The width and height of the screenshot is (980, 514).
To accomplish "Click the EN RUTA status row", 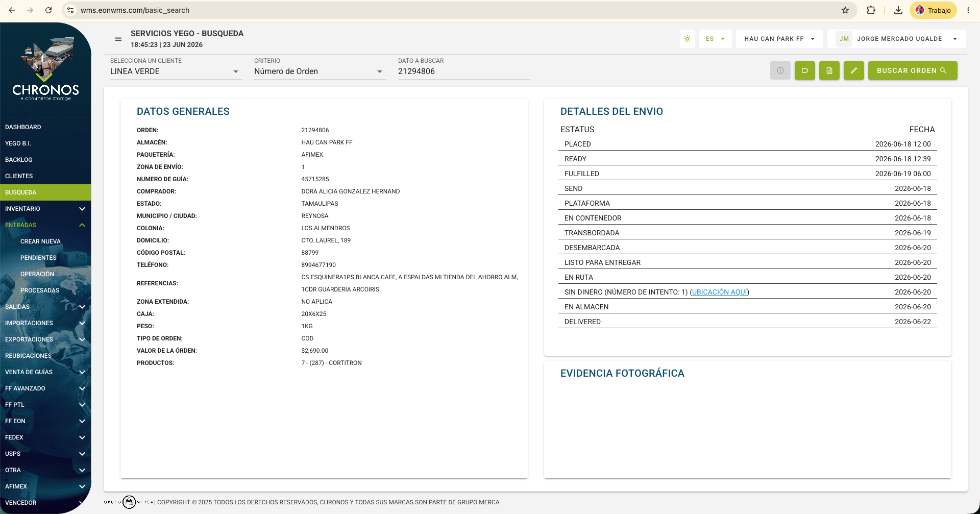I will click(x=747, y=277).
